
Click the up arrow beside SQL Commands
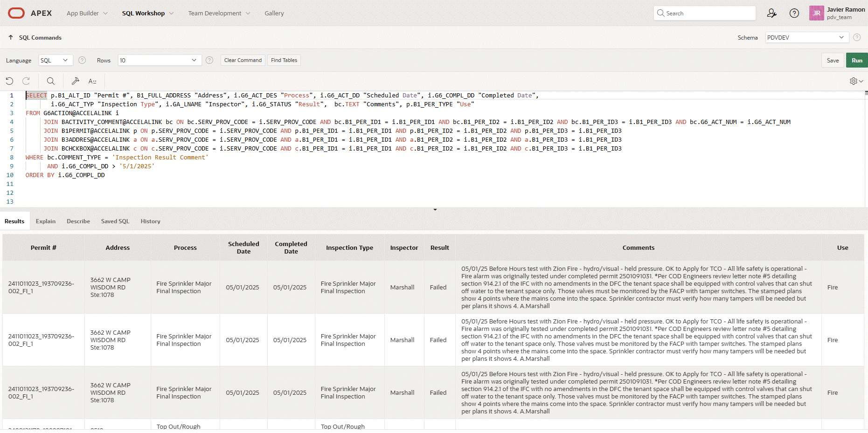[11, 37]
